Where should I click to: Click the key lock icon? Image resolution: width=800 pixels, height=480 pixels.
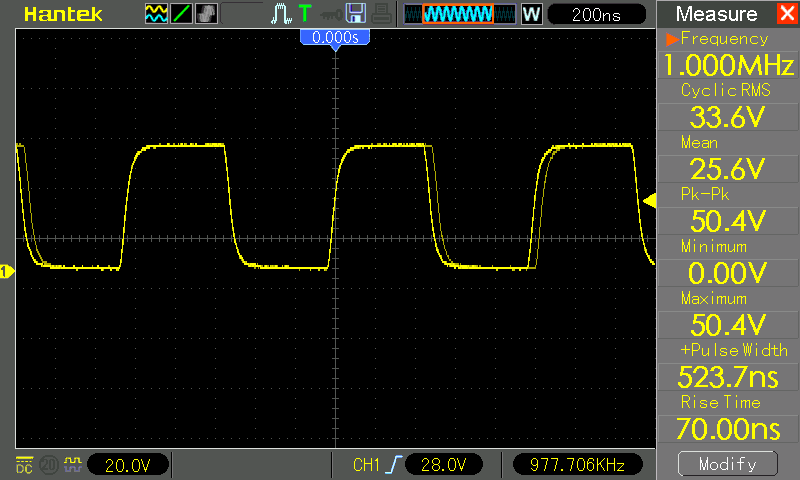[x=331, y=14]
